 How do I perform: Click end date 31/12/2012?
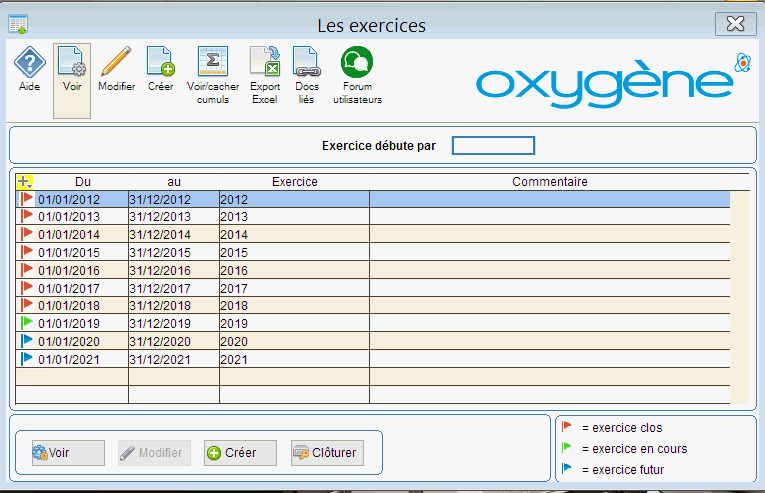click(160, 200)
